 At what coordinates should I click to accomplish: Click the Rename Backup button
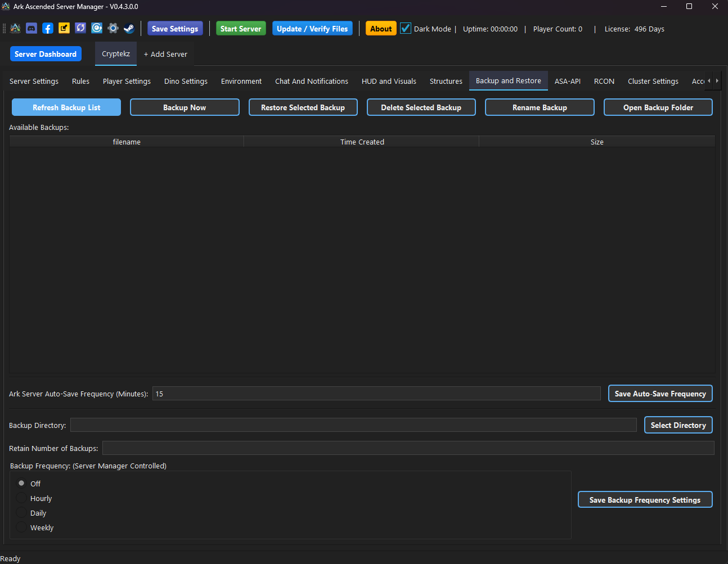pyautogui.click(x=540, y=107)
